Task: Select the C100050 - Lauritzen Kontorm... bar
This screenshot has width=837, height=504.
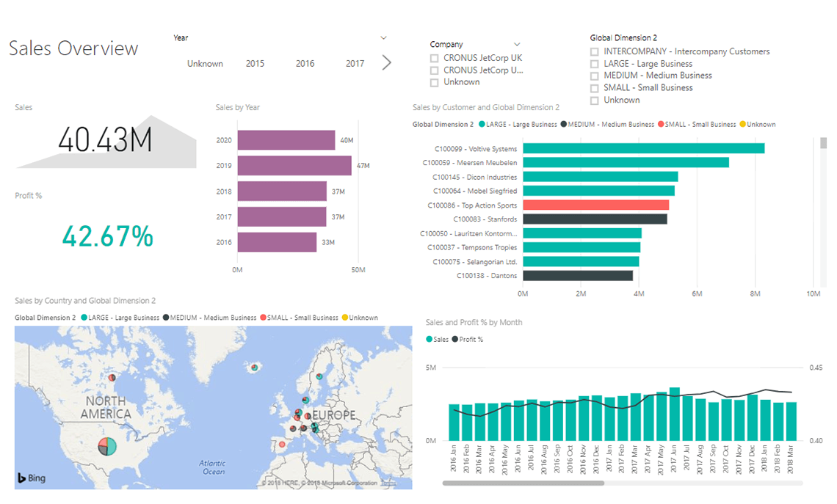Action: pyautogui.click(x=582, y=233)
